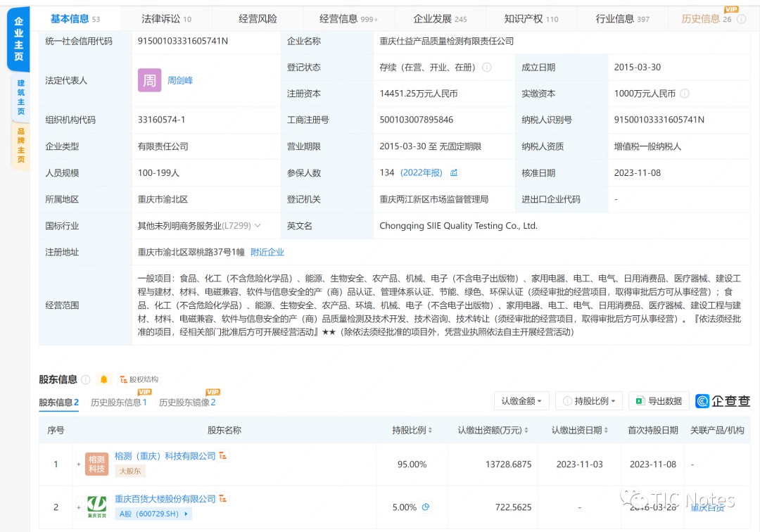Open A股 (600729.SH) stock tag

tap(153, 514)
